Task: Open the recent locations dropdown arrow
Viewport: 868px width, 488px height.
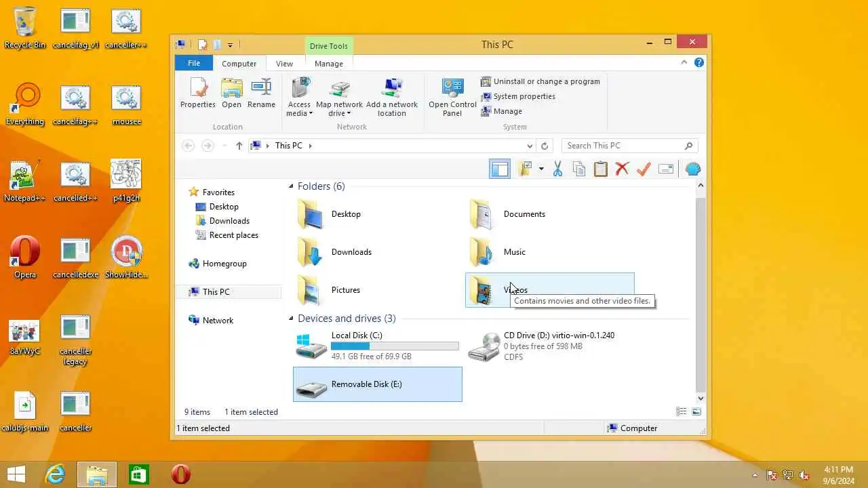Action: 224,146
